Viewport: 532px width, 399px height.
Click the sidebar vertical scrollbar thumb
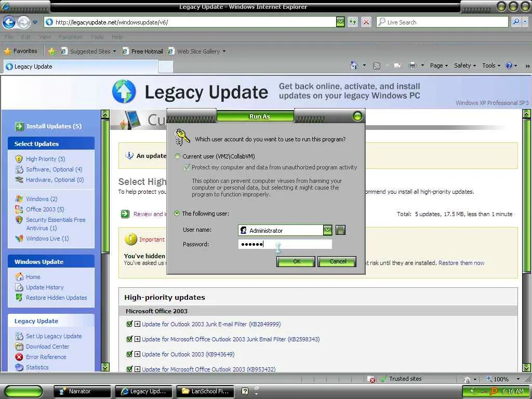coord(105,185)
